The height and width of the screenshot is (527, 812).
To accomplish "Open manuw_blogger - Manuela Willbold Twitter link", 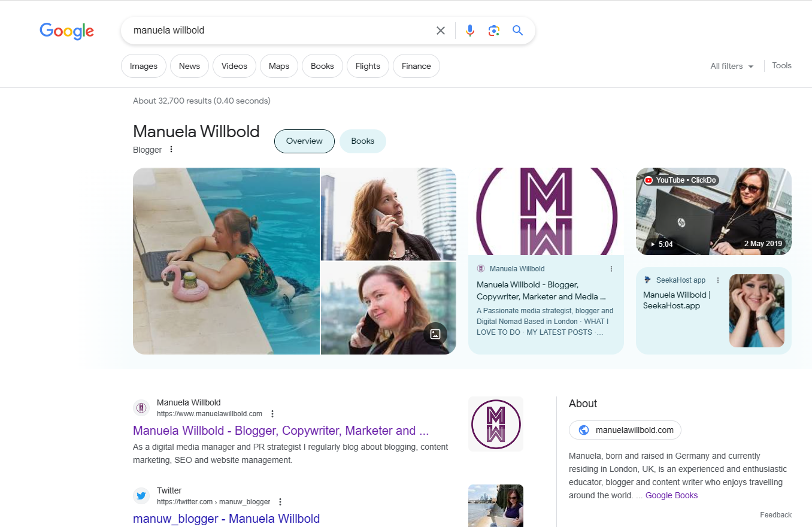I will point(226,519).
